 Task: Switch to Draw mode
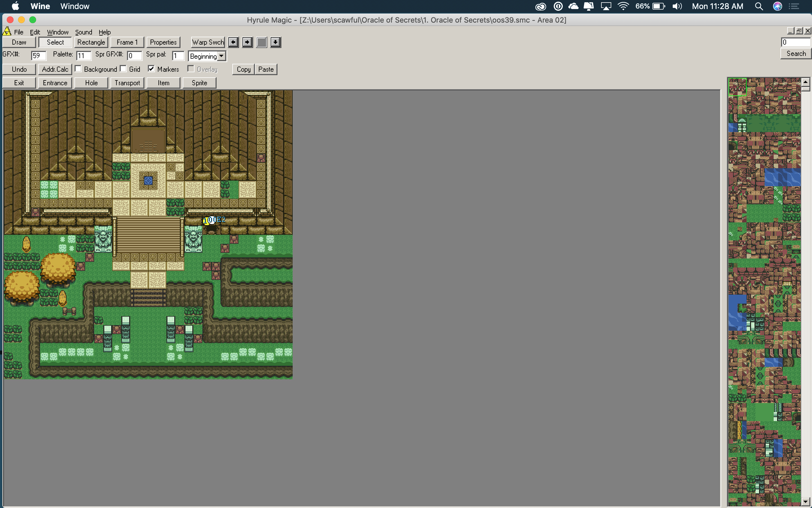tap(19, 42)
